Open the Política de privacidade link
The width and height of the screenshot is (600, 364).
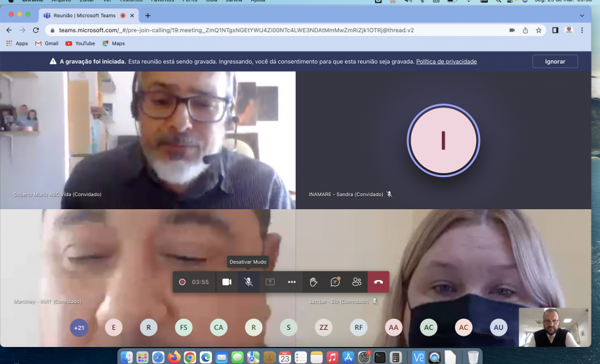point(447,62)
